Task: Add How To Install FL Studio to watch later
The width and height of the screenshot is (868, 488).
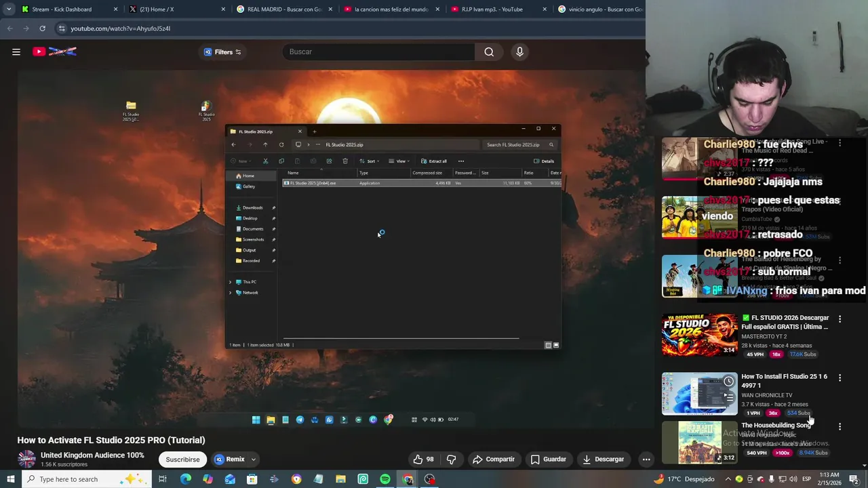Action: click(x=728, y=381)
